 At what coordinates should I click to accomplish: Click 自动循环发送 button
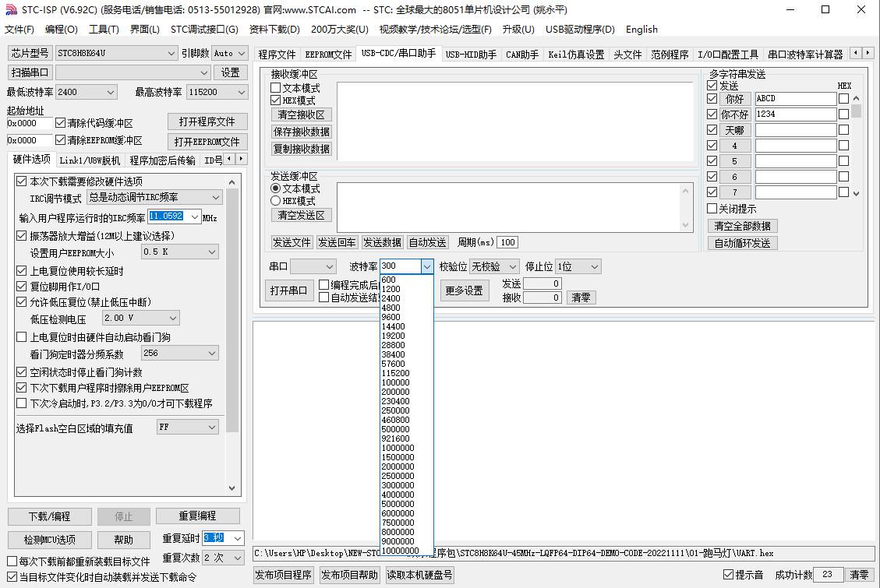click(743, 243)
